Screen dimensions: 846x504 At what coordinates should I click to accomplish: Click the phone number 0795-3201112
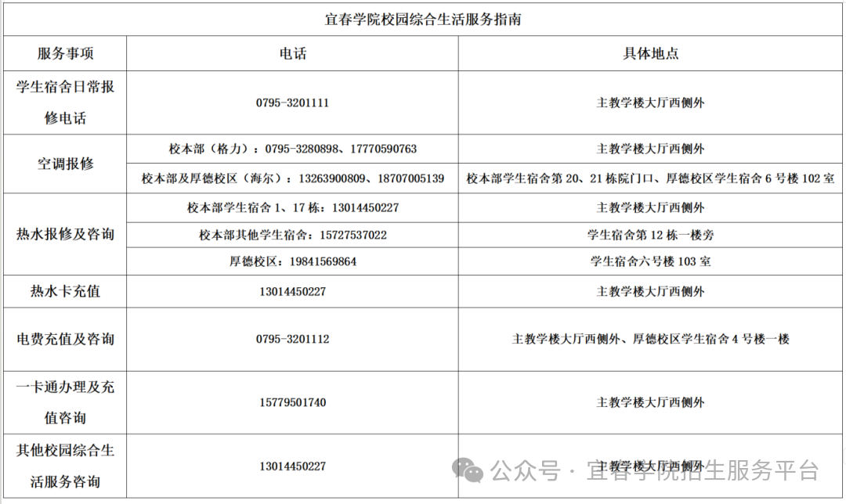[292, 339]
